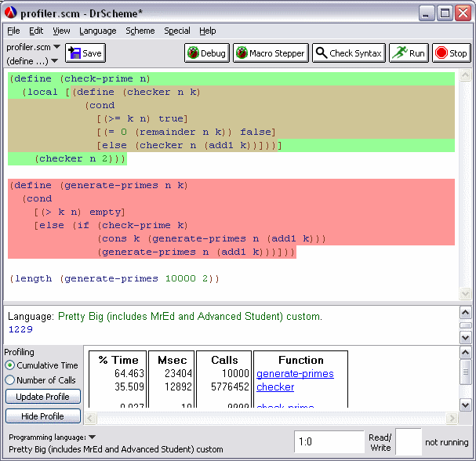
Task: Click the 1:0 cursor position field
Action: (x=329, y=441)
